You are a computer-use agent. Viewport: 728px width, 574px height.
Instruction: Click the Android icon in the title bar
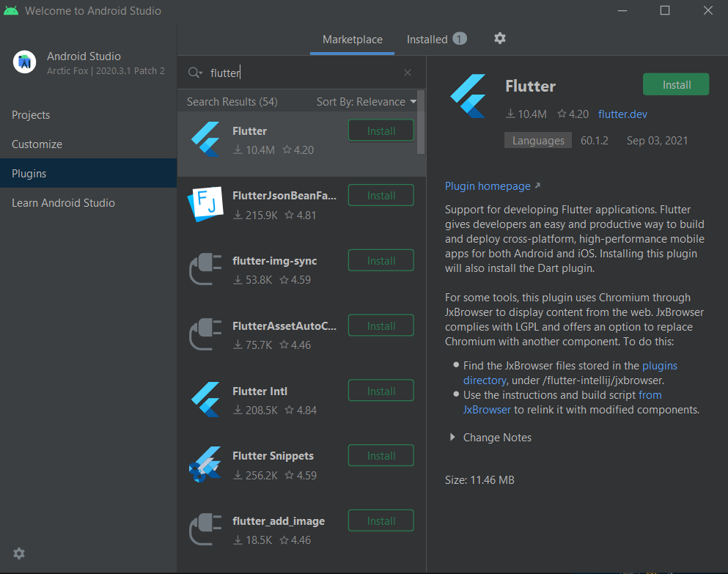coord(11,10)
